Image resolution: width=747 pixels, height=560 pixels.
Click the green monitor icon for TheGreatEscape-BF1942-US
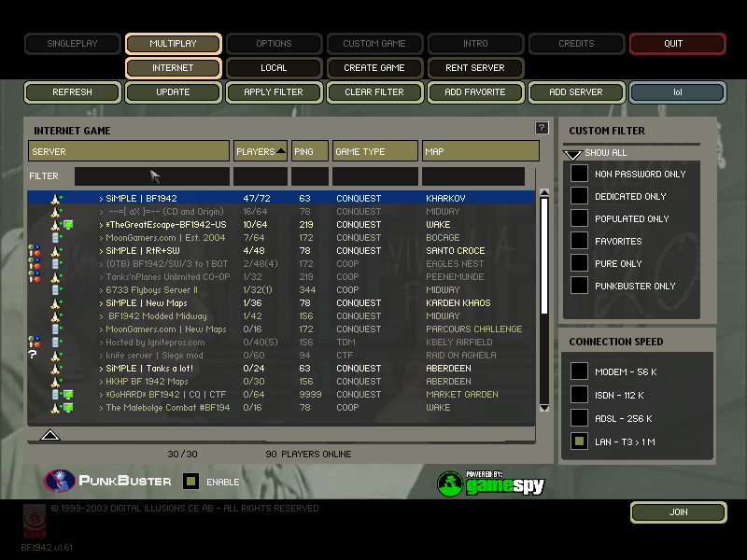tap(68, 225)
